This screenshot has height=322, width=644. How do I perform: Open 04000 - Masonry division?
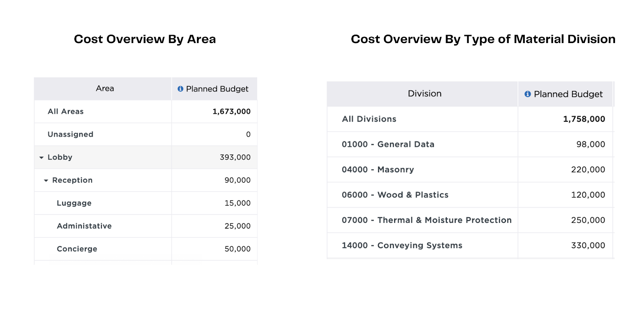click(x=378, y=170)
